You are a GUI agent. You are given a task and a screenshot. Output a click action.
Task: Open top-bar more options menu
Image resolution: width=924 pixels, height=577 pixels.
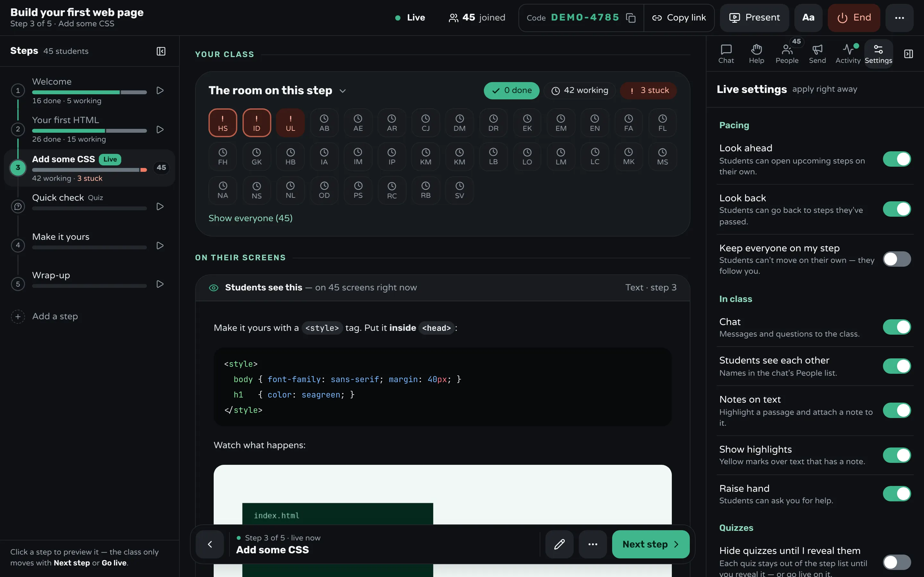tap(899, 18)
